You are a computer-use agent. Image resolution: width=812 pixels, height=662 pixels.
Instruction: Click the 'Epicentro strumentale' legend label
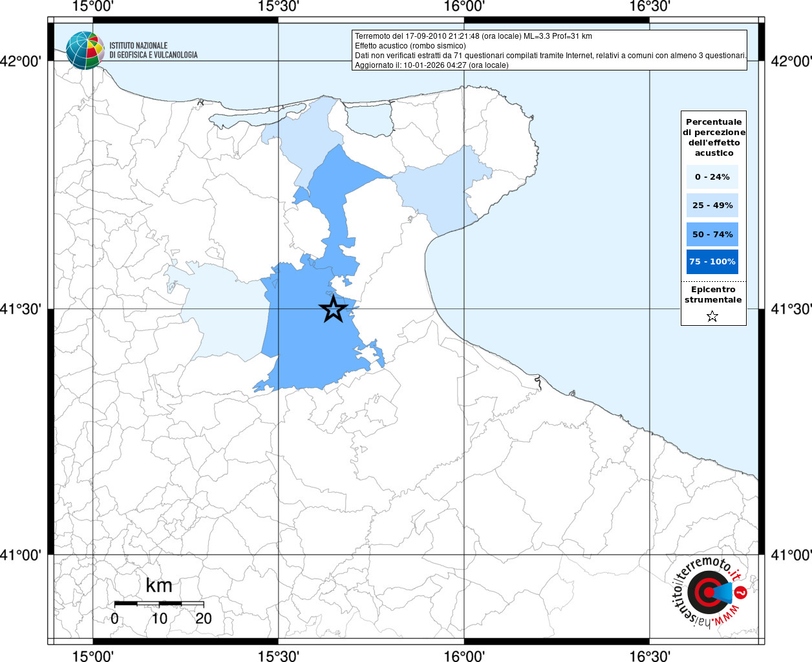click(713, 295)
